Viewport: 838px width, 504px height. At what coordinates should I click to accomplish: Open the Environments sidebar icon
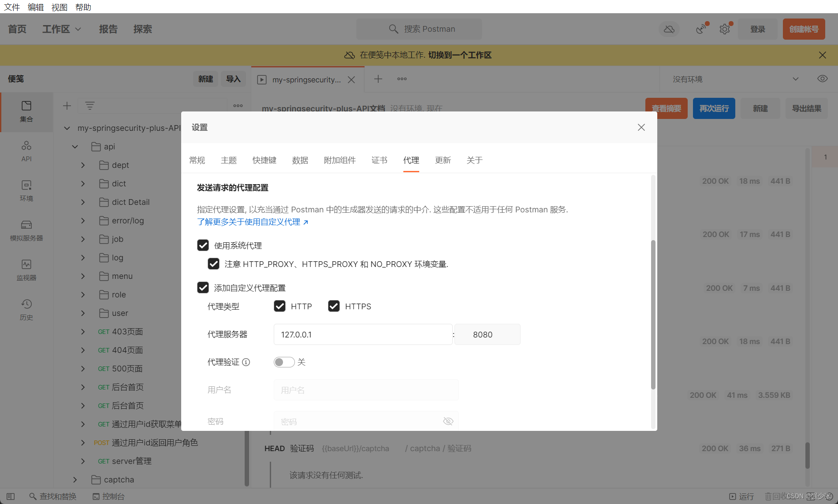pos(26,191)
